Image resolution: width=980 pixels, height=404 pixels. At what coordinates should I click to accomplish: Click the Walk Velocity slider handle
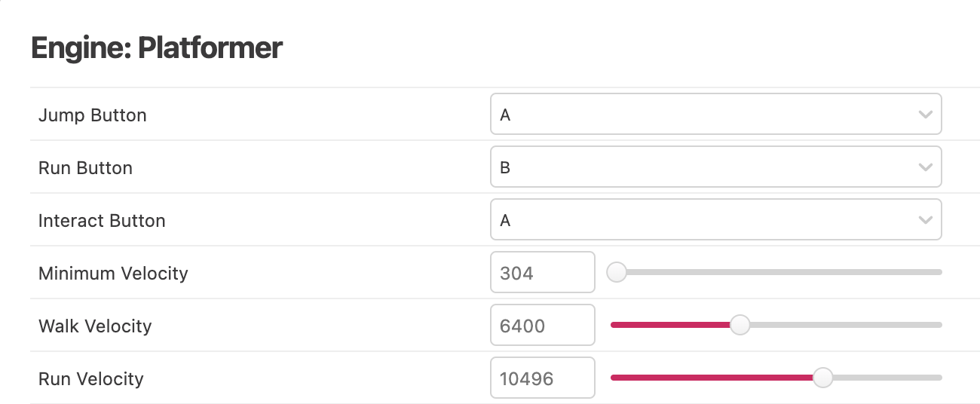740,325
